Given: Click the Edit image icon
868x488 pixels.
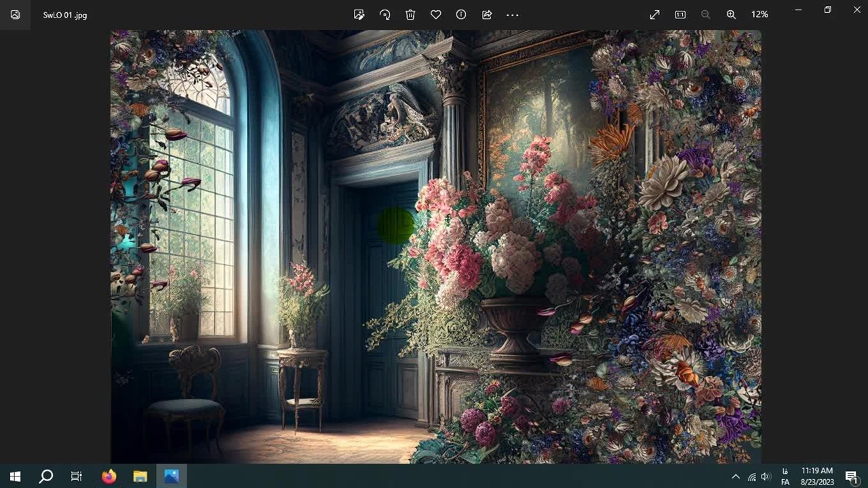Looking at the screenshot, I should (x=359, y=15).
